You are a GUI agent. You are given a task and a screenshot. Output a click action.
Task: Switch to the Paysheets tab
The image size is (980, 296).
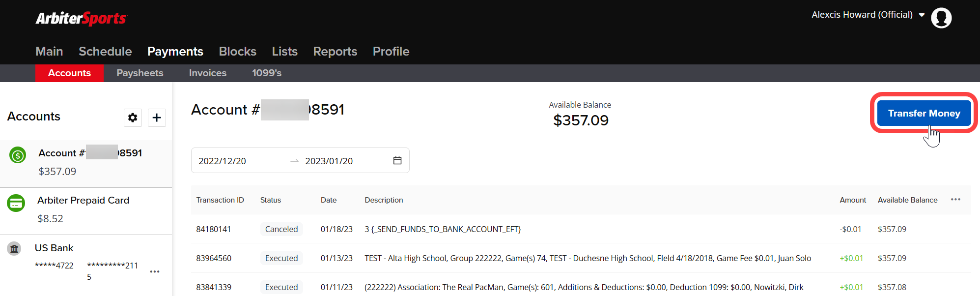140,73
